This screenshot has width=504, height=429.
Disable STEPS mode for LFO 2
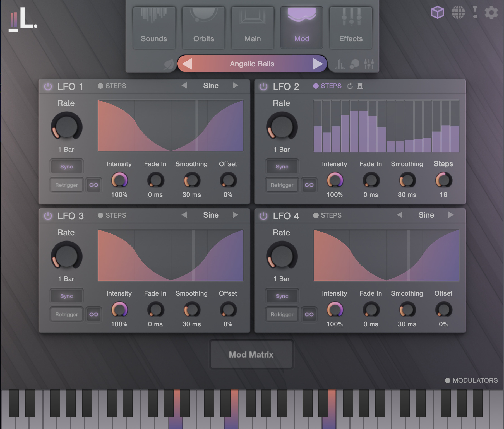coord(327,86)
